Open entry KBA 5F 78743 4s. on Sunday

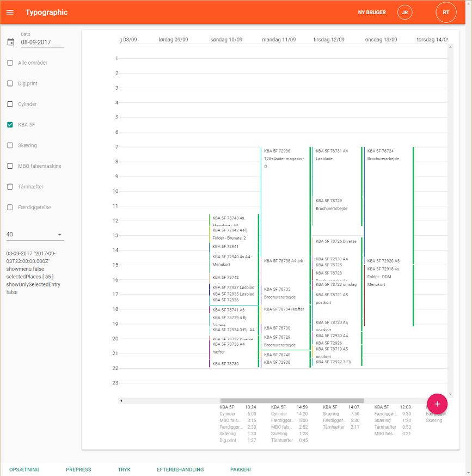233,220
